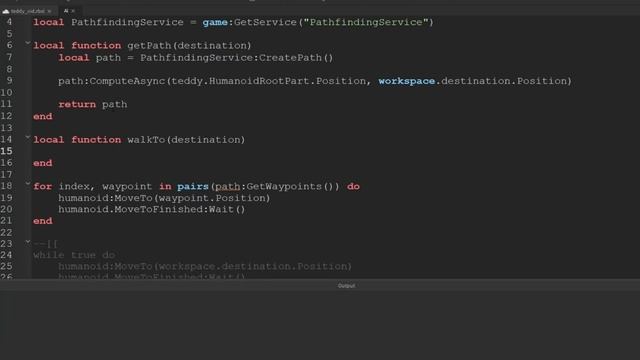Click 'getPath' function name on line 6

click(149, 45)
